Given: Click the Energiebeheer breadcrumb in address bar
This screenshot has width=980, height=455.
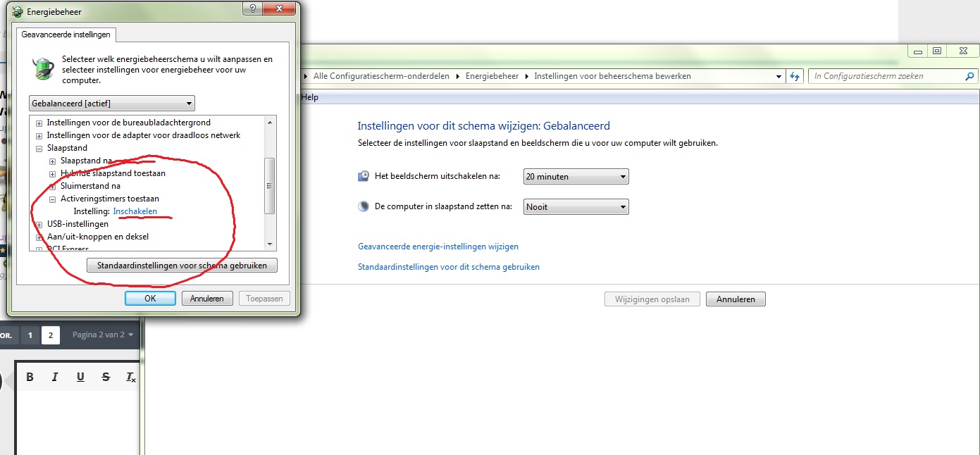Looking at the screenshot, I should coord(492,76).
